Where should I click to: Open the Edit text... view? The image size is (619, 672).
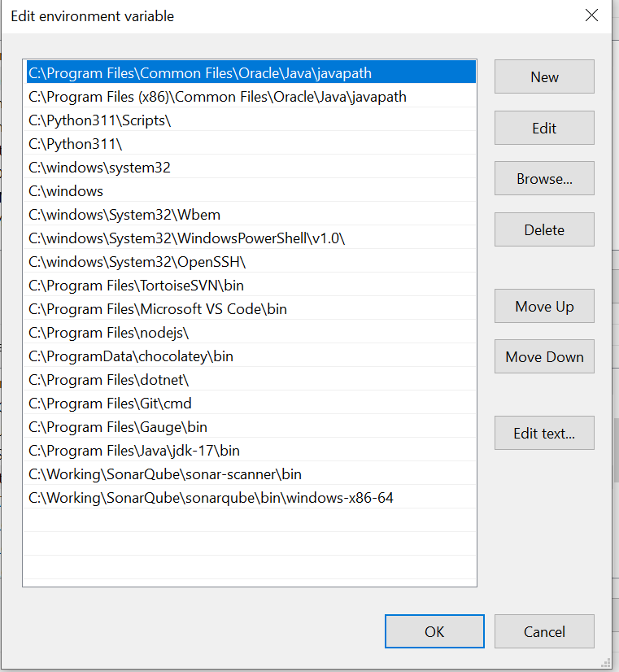tap(544, 434)
